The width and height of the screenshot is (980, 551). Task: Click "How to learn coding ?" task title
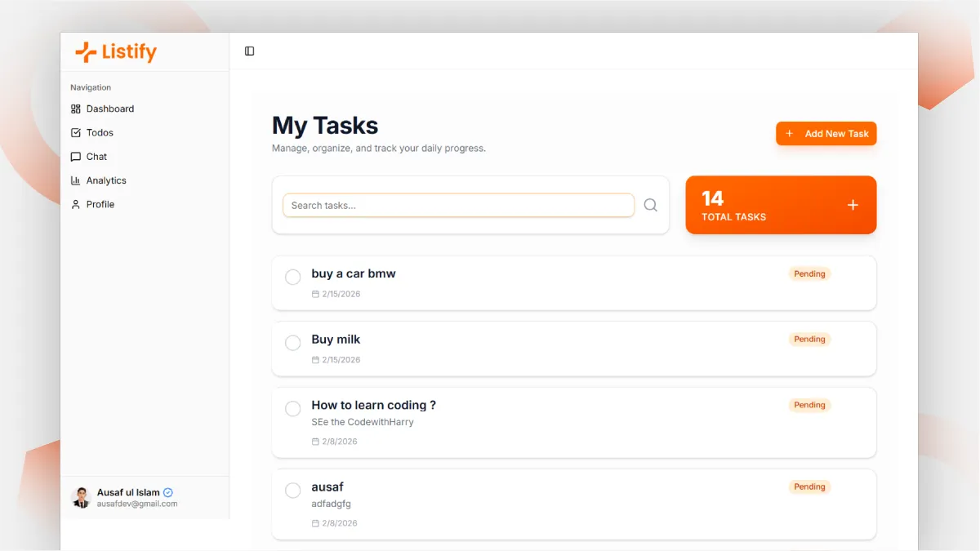point(374,405)
